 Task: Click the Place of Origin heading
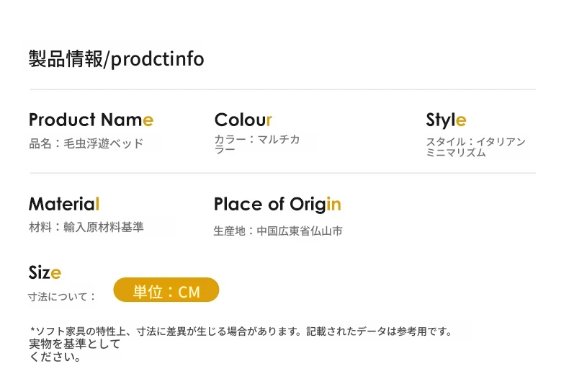[x=277, y=205]
